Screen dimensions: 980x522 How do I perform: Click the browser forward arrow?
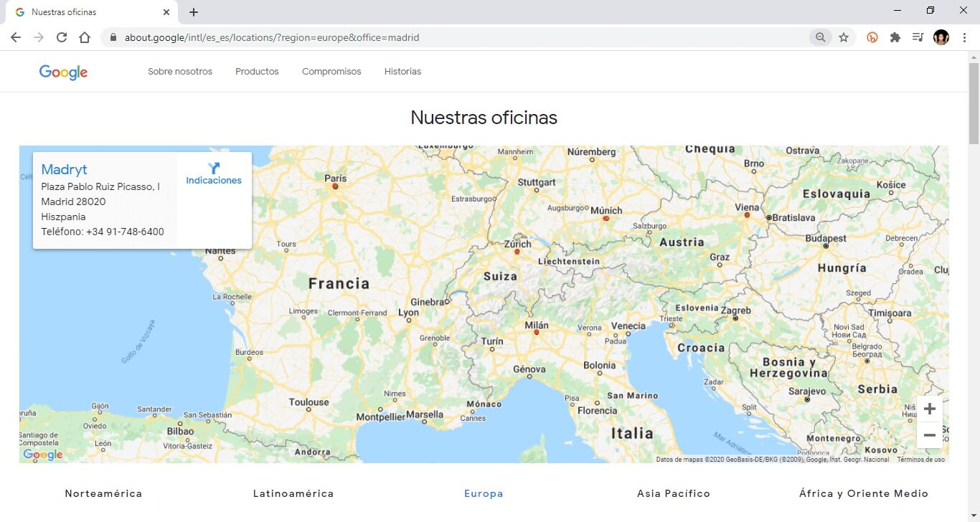[39, 37]
